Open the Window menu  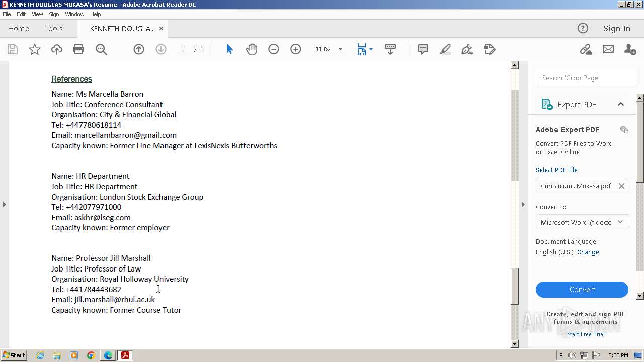click(74, 14)
